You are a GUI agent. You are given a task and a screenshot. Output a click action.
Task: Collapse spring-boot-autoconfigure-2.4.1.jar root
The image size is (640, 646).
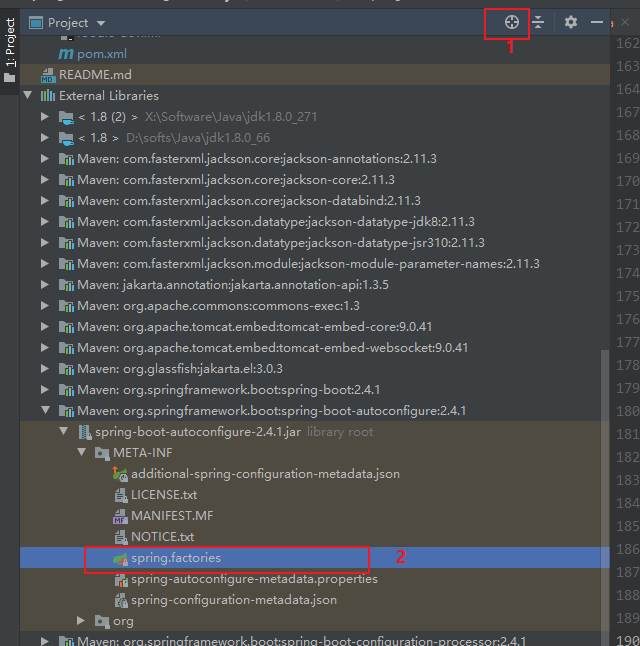pyautogui.click(x=63, y=431)
